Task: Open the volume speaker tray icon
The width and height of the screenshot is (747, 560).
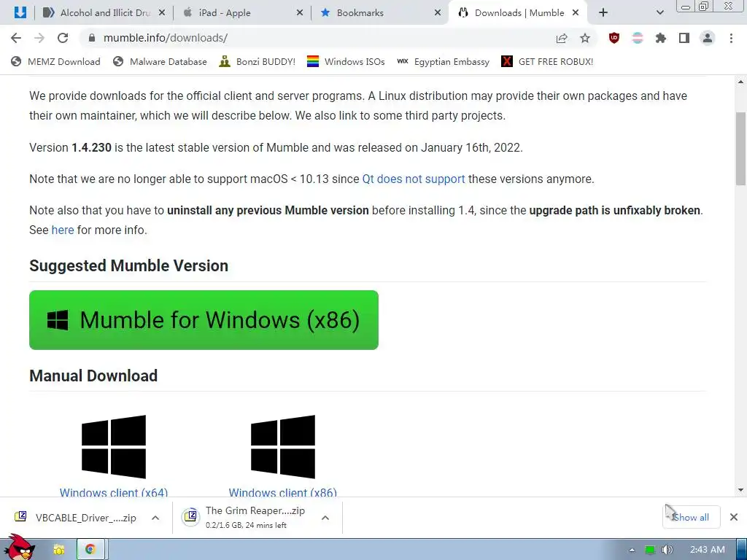Action: pyautogui.click(x=667, y=550)
